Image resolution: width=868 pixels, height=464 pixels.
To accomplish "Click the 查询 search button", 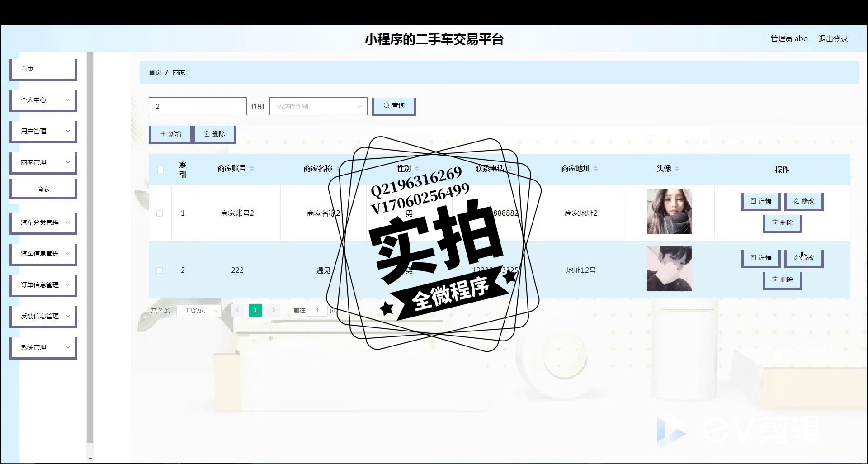I will 394,106.
